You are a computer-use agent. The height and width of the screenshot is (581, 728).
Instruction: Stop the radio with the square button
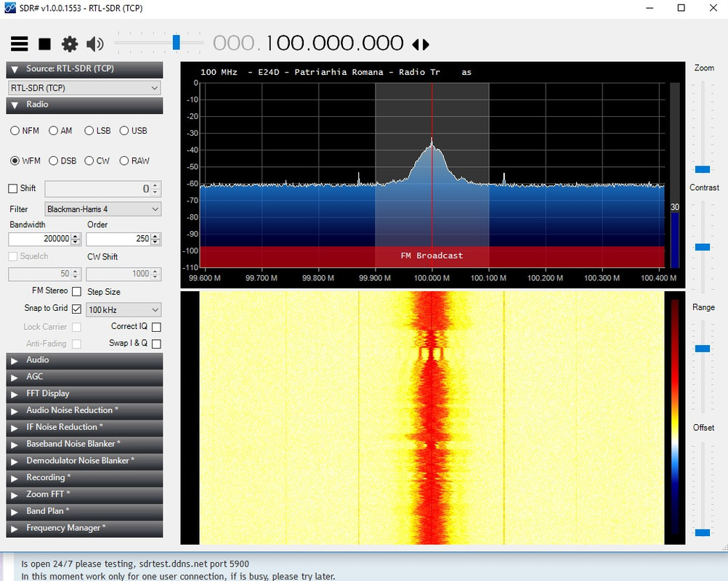coord(44,44)
